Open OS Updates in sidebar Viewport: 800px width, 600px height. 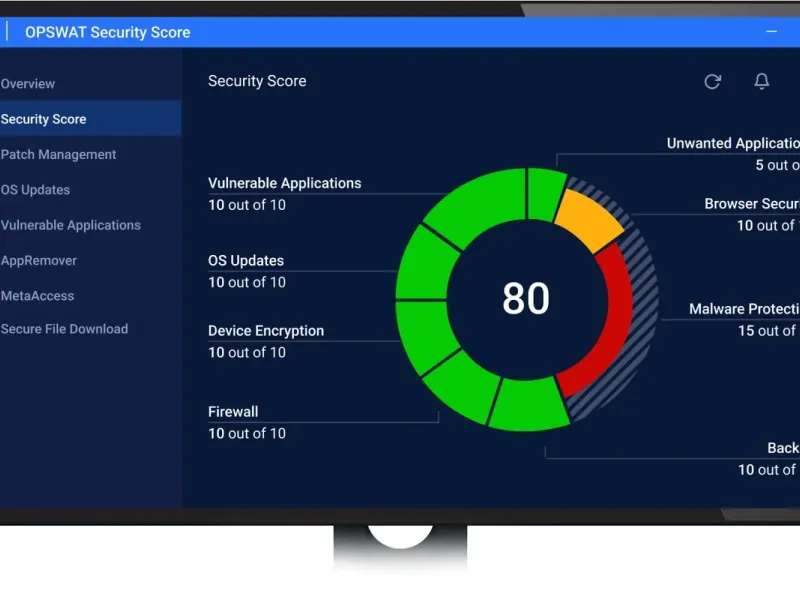click(x=35, y=190)
